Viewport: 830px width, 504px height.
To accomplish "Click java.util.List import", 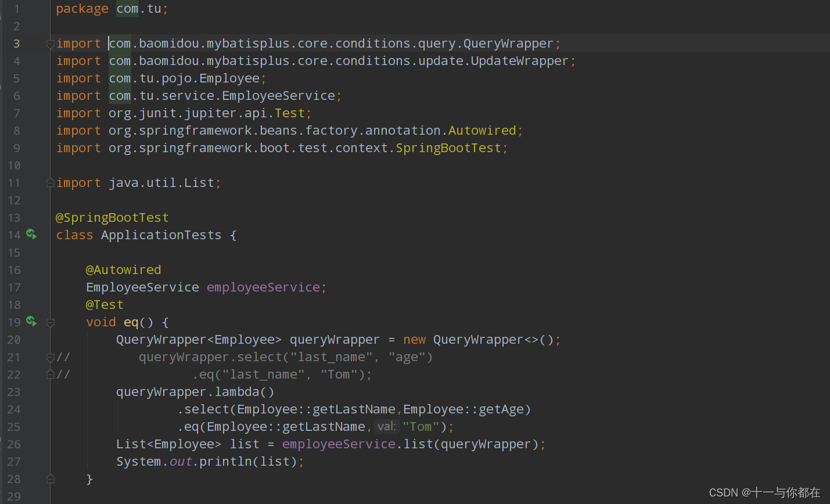I will [x=161, y=183].
